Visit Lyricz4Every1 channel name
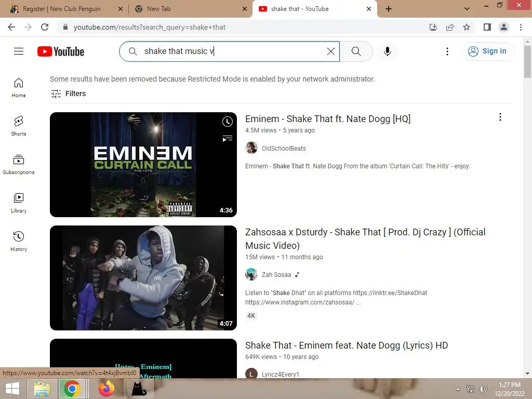Screen dimensions: 532x399 click(280, 374)
